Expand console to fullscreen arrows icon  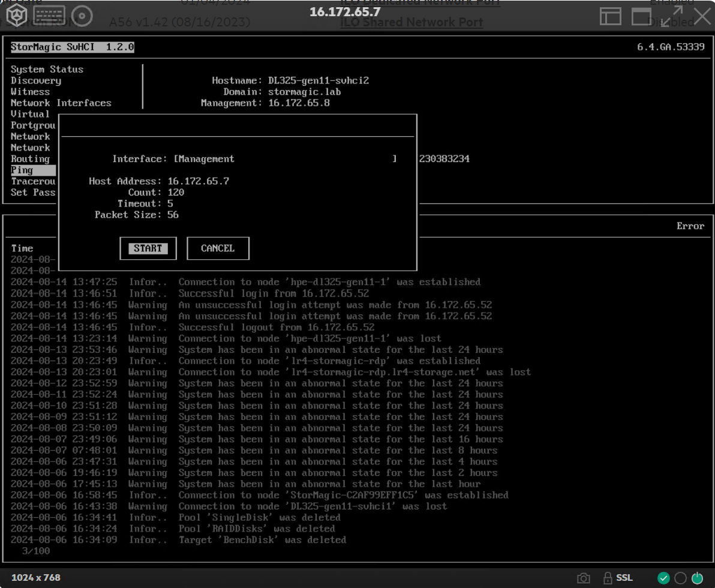pyautogui.click(x=672, y=16)
